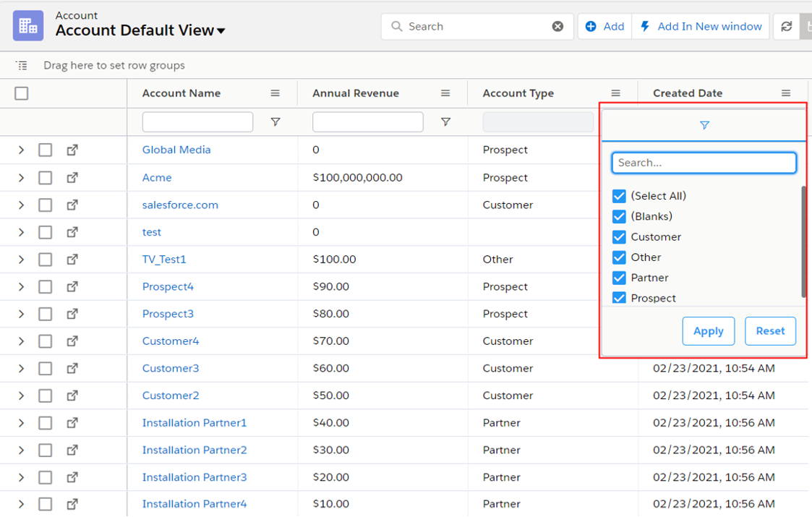The image size is (812, 517).
Task: Open the Account Default View dropdown
Action: tap(221, 31)
